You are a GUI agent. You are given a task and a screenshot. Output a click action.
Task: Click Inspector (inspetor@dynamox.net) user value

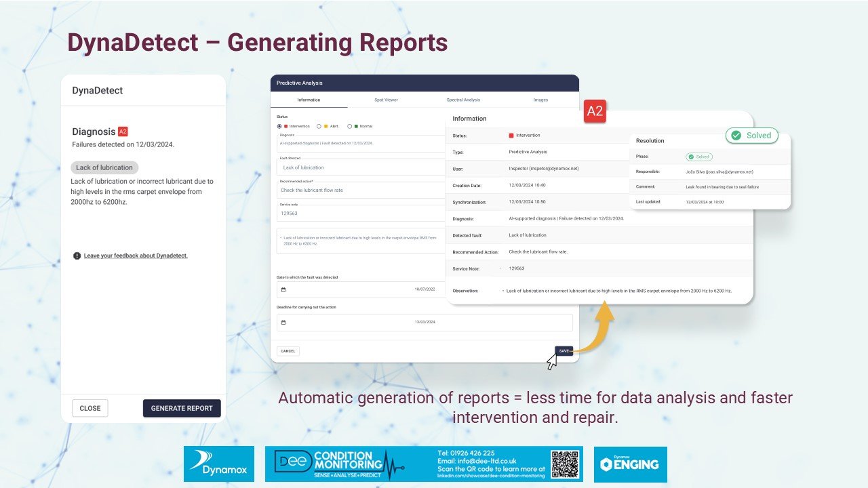coord(544,168)
